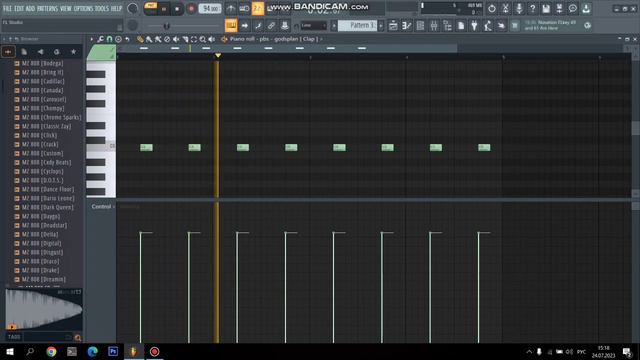Toggle the wait for input icon
640x360 pixels.
click(x=244, y=9)
